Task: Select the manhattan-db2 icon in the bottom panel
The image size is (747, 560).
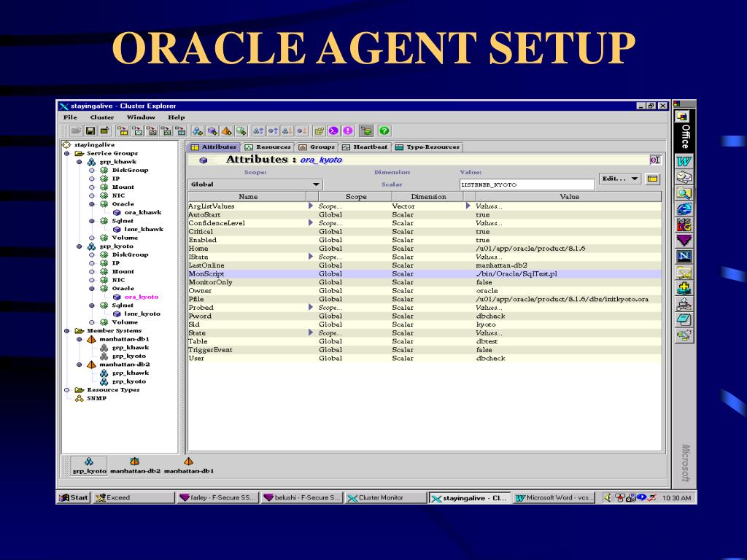Action: tap(135, 466)
